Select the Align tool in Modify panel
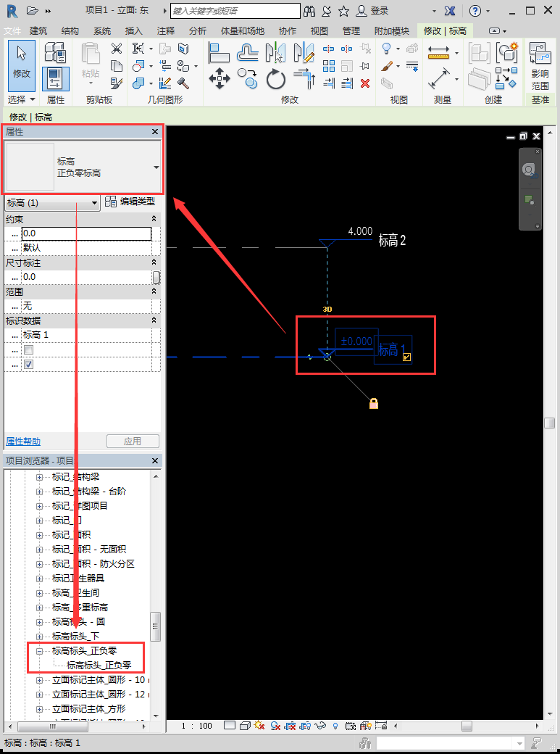Viewport: 560px width, 754px height. [219, 52]
